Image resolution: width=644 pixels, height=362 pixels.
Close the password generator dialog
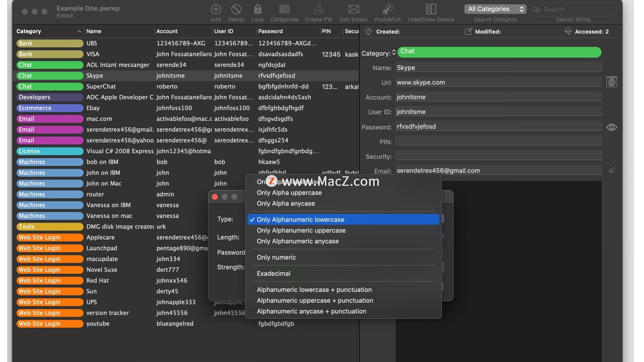click(x=215, y=197)
